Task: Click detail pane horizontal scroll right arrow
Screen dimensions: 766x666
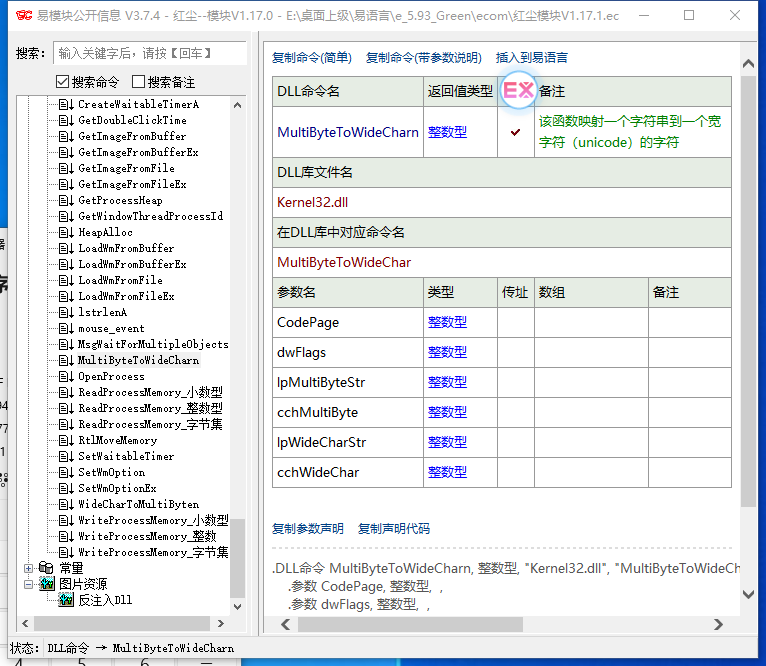Action: [718, 624]
